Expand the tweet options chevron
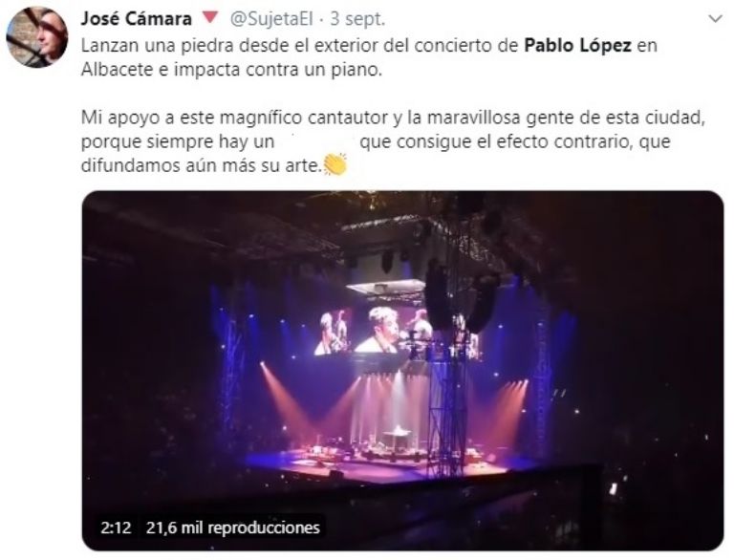 [x=715, y=19]
